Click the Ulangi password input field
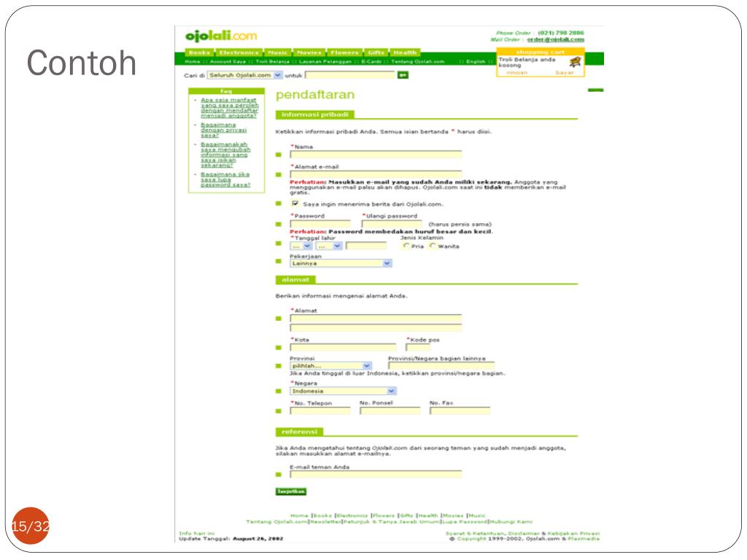The image size is (747, 560). (392, 224)
